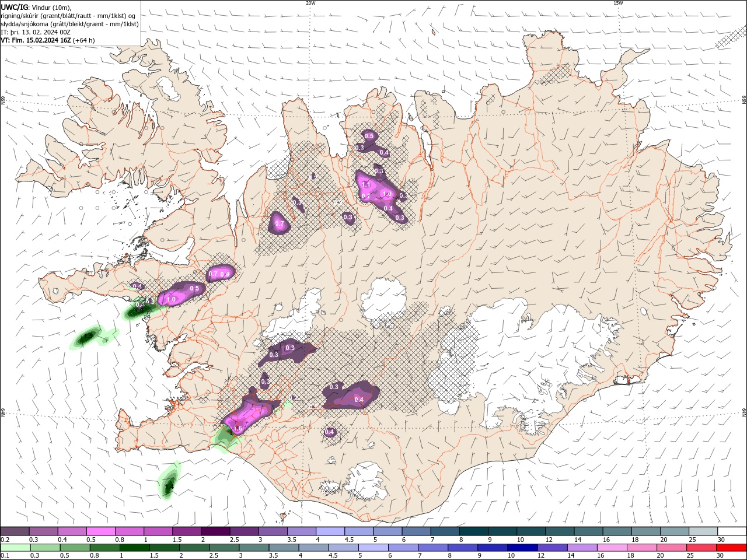Select the bright pink snow swatch starting at 0.5
This screenshot has height=560, width=747.
100,531
